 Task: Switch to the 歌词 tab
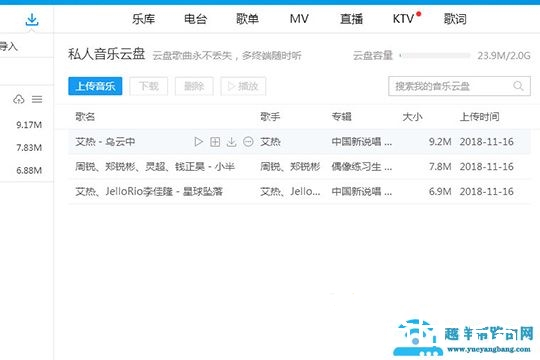455,19
